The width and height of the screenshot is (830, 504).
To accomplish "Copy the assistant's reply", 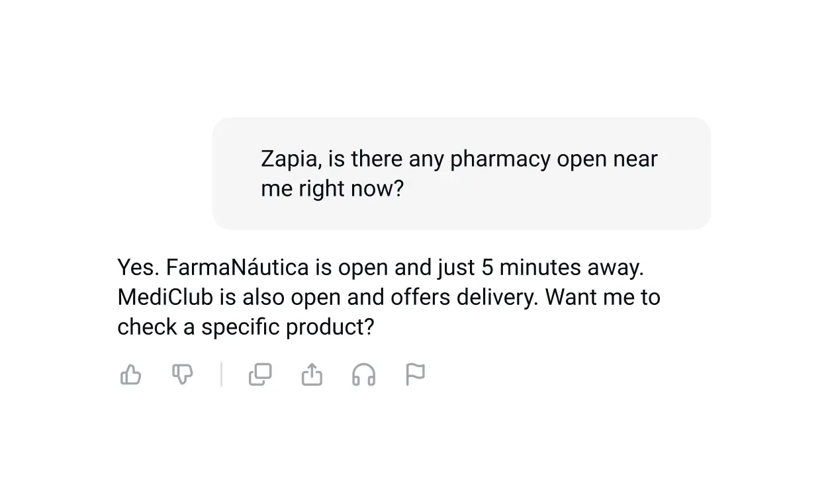I will (x=260, y=375).
